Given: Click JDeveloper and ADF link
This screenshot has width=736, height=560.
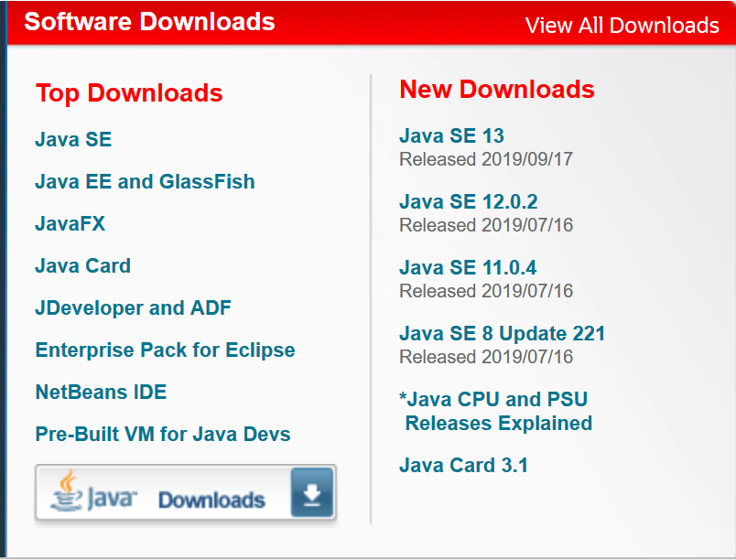Looking at the screenshot, I should pyautogui.click(x=133, y=308).
